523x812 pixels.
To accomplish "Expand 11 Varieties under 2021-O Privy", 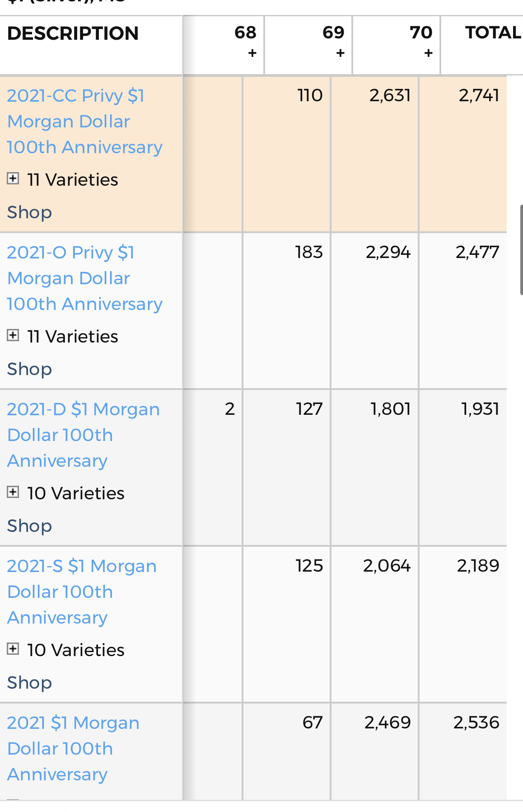I will (x=13, y=336).
